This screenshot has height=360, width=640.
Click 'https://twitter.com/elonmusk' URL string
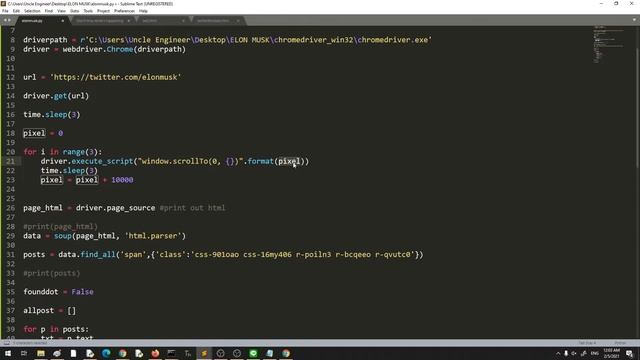(x=116, y=77)
